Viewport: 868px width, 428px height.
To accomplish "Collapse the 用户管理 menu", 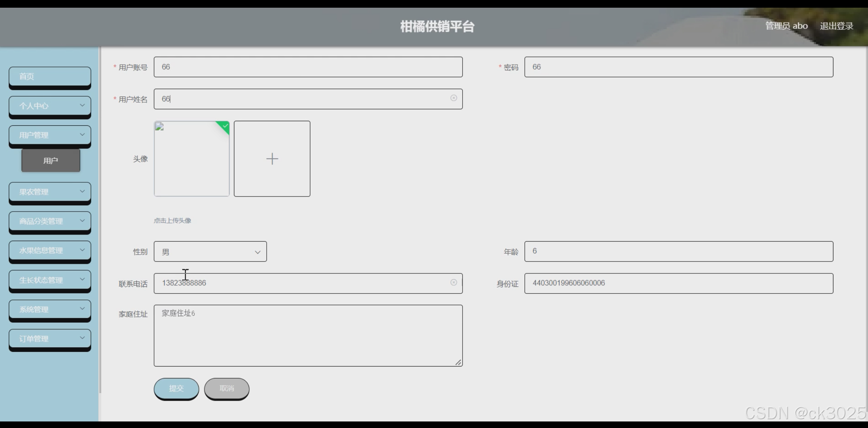I will click(50, 135).
